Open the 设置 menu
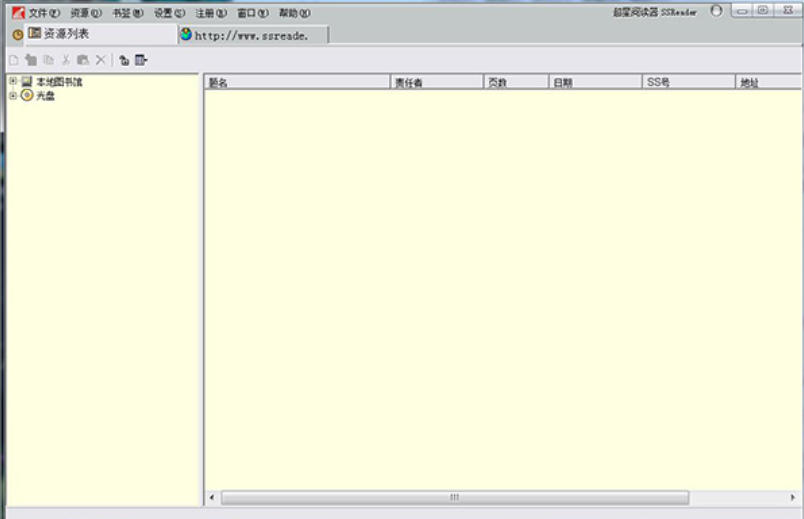This screenshot has width=804, height=519. [x=169, y=13]
